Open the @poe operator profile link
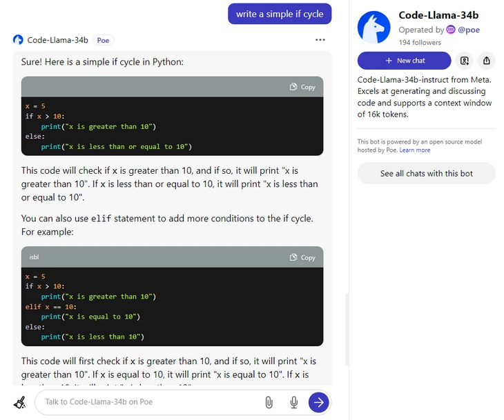This screenshot has width=504, height=420. pos(469,30)
